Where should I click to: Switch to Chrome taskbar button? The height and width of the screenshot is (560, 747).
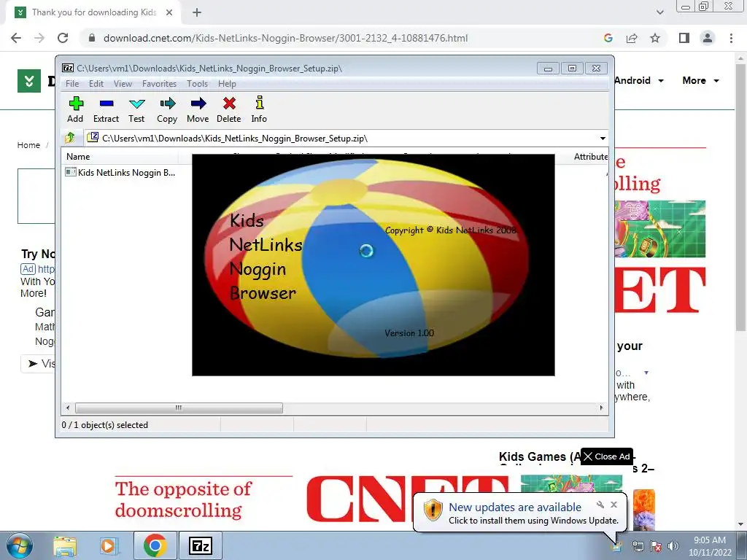click(x=155, y=545)
